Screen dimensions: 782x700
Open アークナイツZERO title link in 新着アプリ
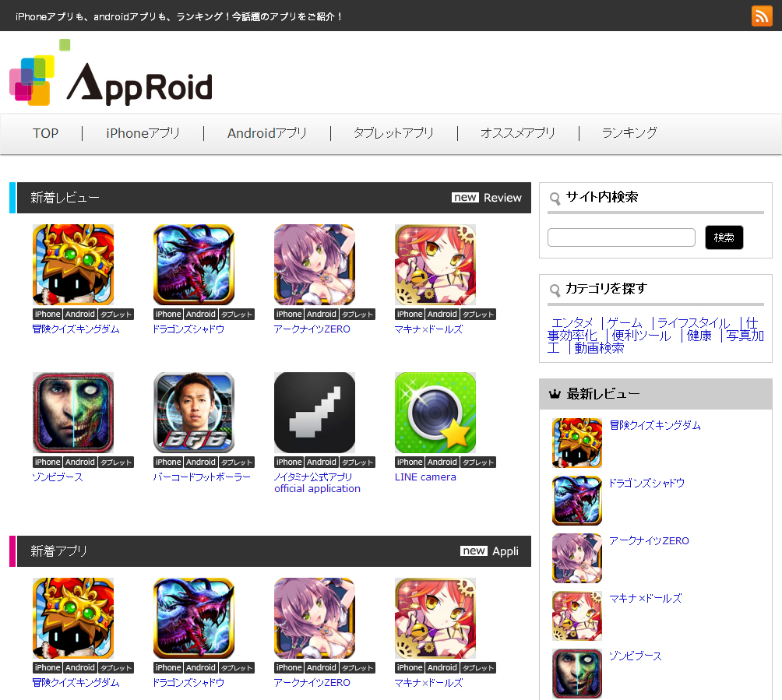tap(312, 683)
